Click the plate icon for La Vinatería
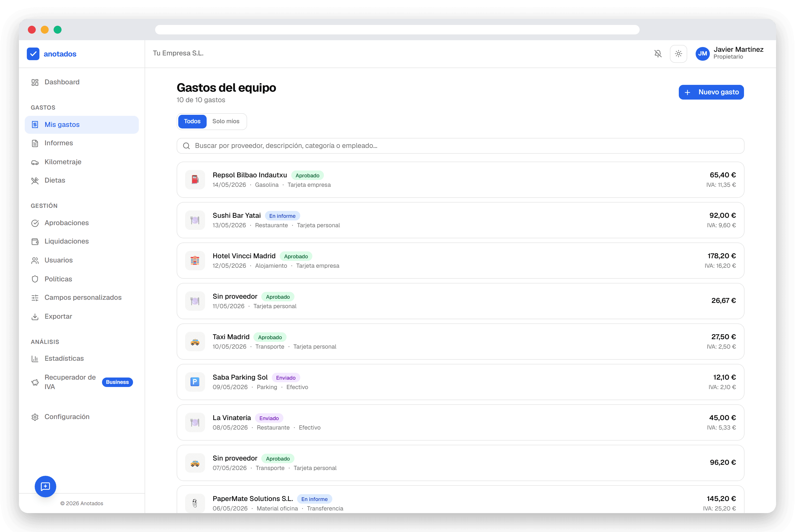This screenshot has height=532, width=795. pyautogui.click(x=195, y=422)
